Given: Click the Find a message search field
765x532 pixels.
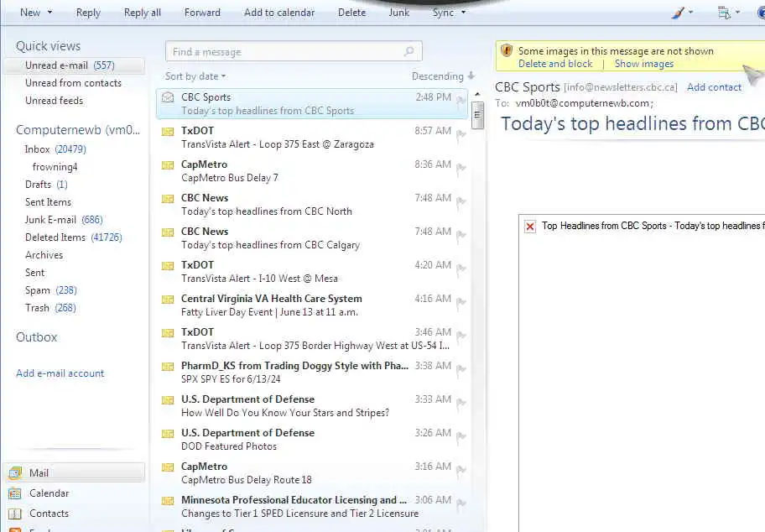Looking at the screenshot, I should click(x=294, y=51).
